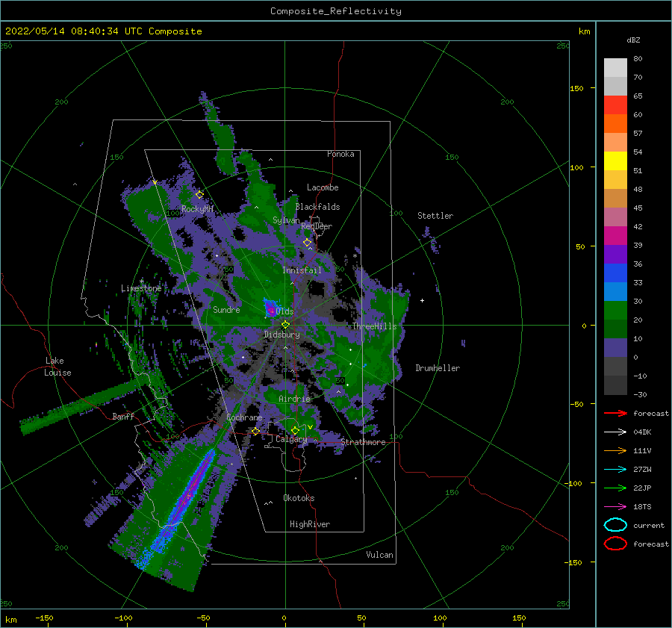Click the Lacombe city label
672x628 pixels.
click(323, 187)
